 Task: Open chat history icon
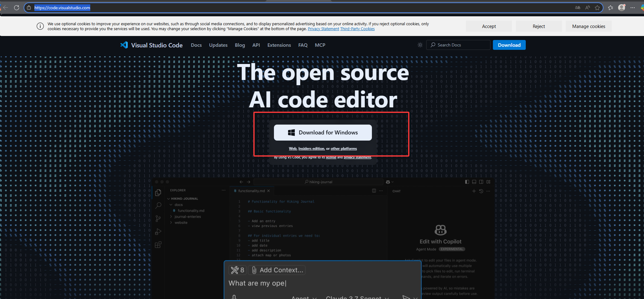point(481,191)
